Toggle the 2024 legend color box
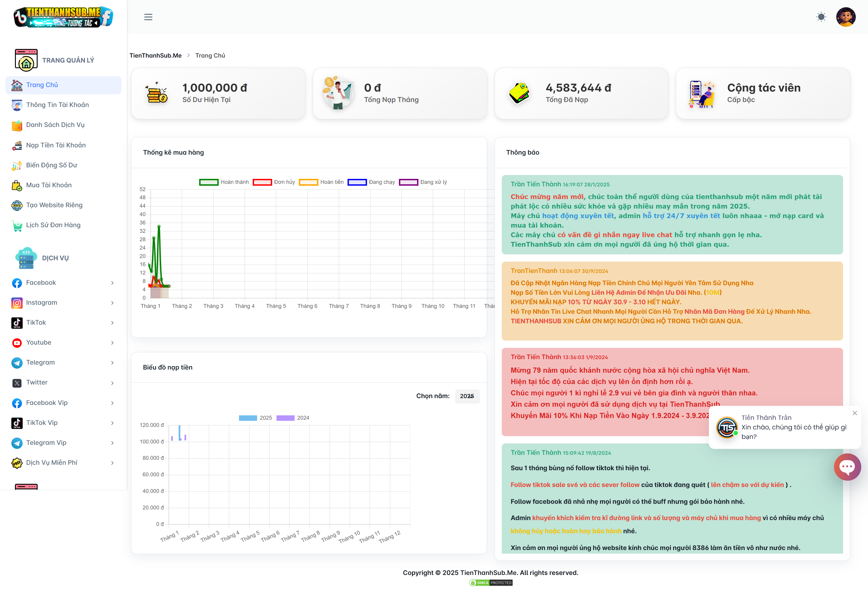 [285, 418]
